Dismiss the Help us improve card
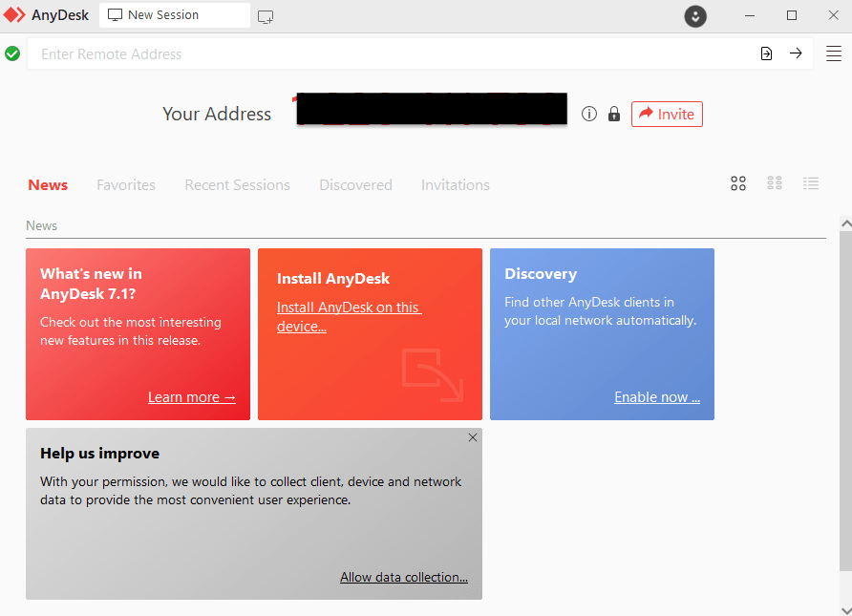 (473, 437)
